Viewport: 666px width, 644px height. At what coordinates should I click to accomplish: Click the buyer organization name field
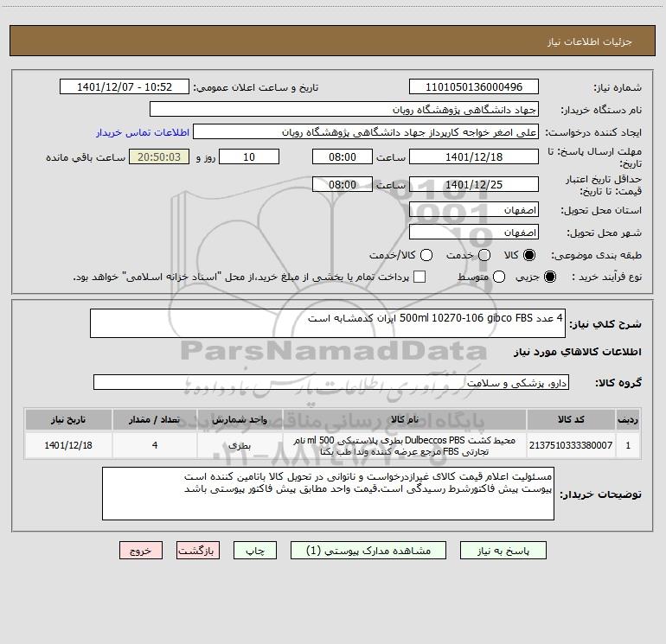pos(344,110)
